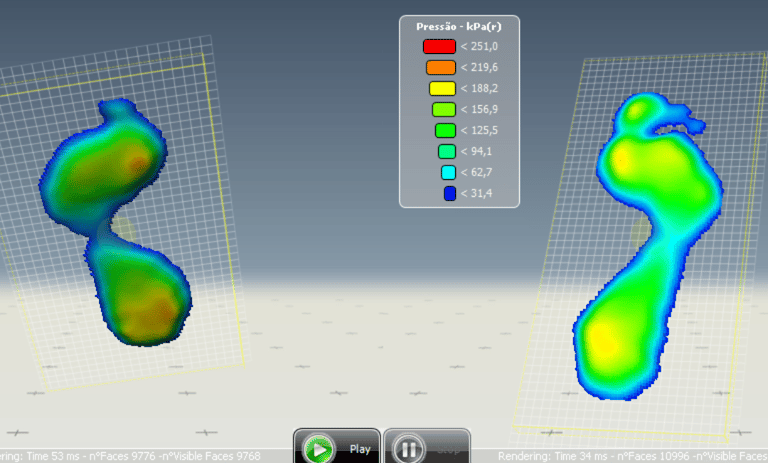This screenshot has height=463, width=768.
Task: Click the '< 188,2' legend value
Action: pos(479,89)
